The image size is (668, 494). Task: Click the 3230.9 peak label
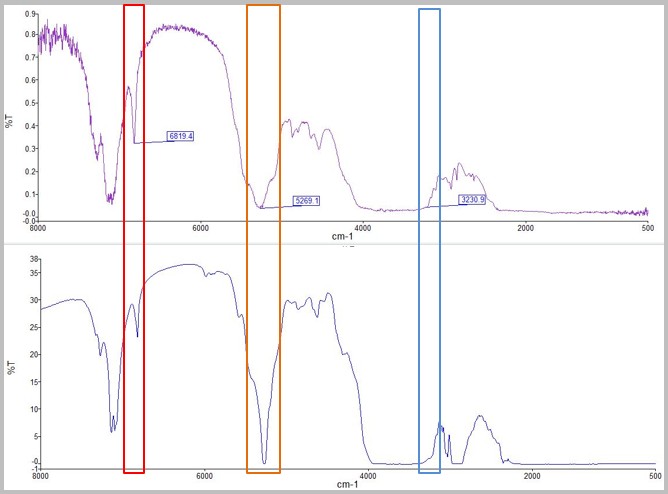click(x=472, y=199)
